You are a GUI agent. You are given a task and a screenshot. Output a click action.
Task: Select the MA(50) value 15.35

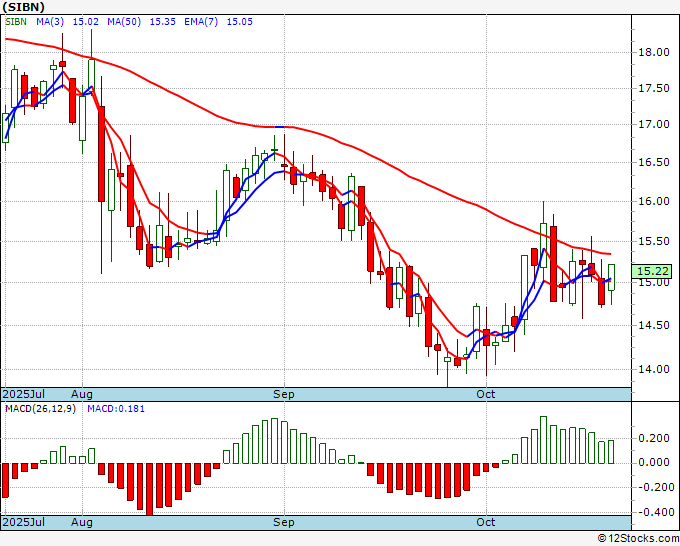click(163, 22)
